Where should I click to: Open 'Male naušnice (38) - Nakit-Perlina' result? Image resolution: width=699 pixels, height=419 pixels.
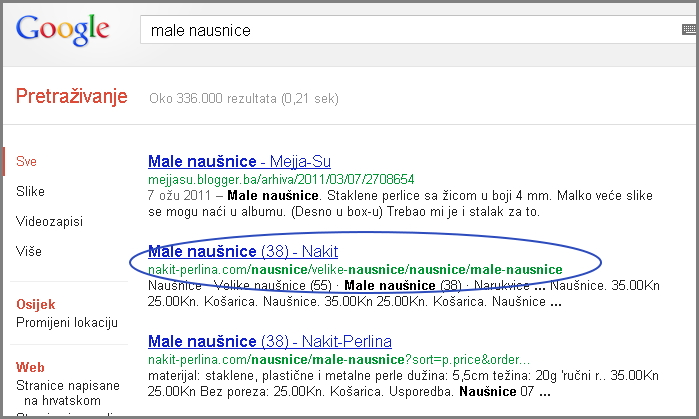pos(270,341)
